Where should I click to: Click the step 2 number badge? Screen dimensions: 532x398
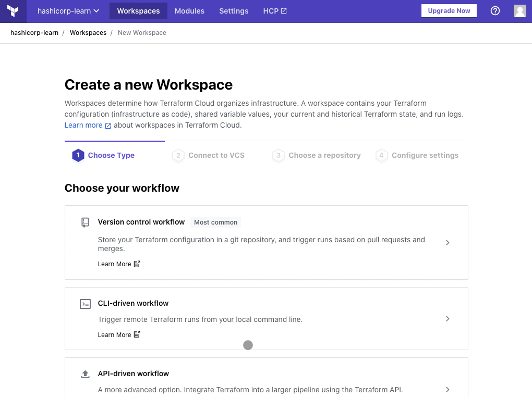(178, 155)
